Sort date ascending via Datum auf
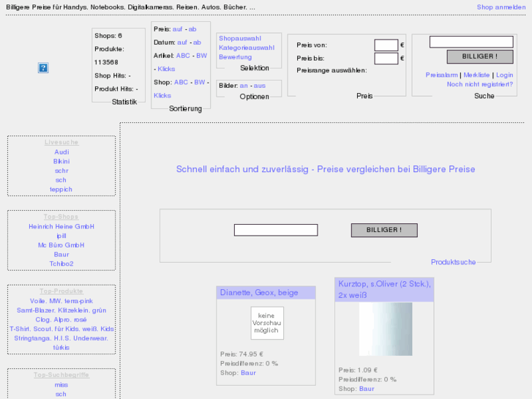Viewport: 532px width, 399px height. coord(182,42)
